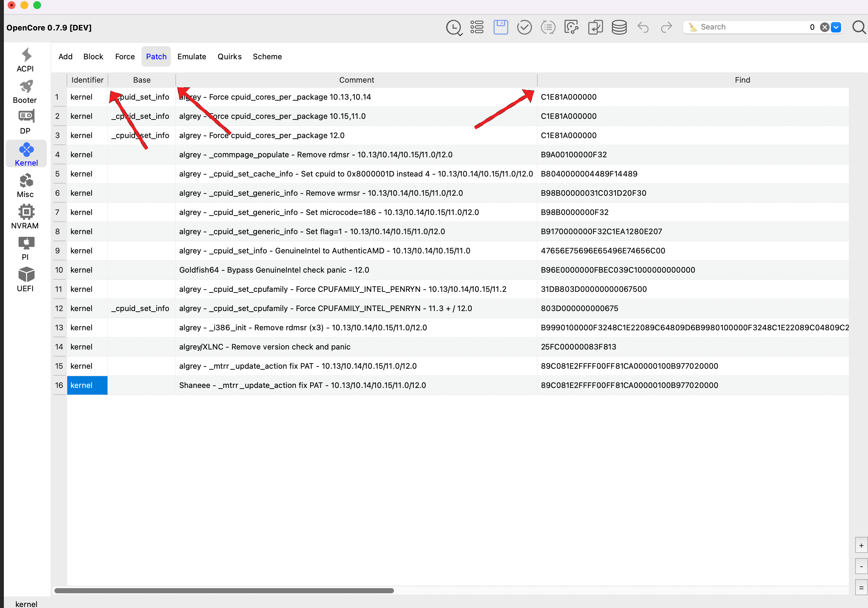Select the Shaneee _mtrr_update_action patch row
The image size is (868, 608).
[x=302, y=385]
